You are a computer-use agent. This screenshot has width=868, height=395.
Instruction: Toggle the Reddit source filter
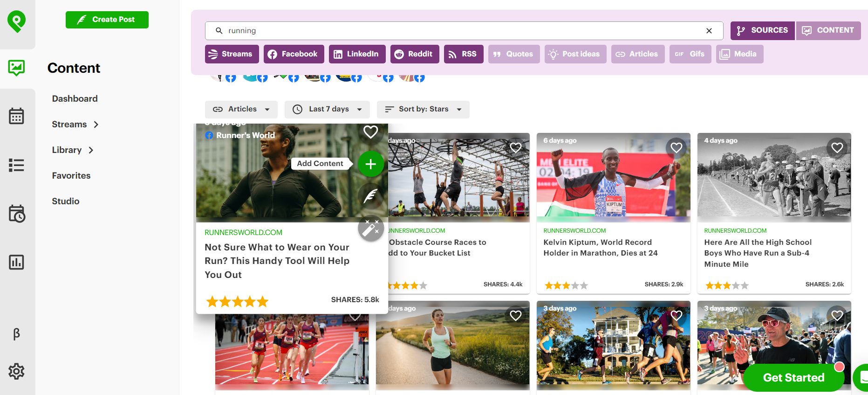[413, 54]
